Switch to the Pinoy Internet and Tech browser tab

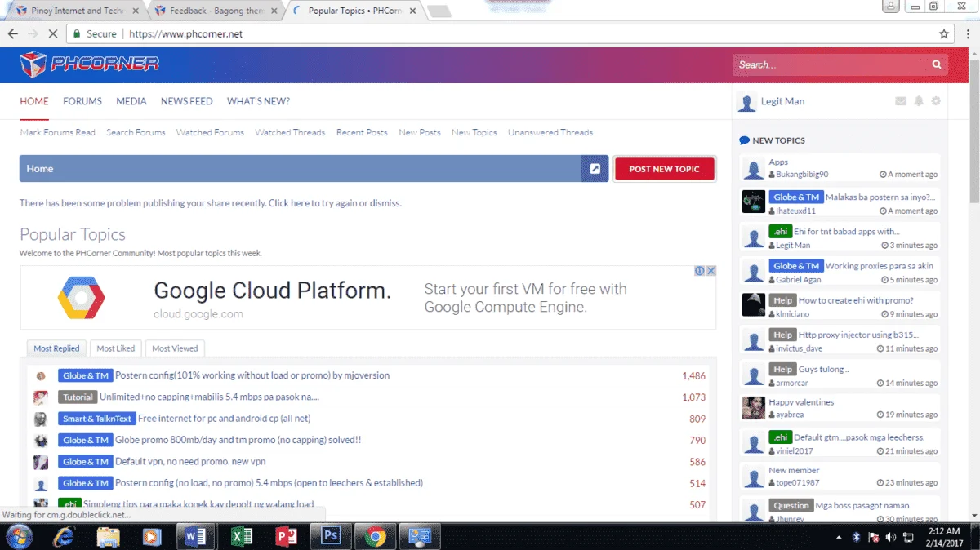tap(78, 11)
